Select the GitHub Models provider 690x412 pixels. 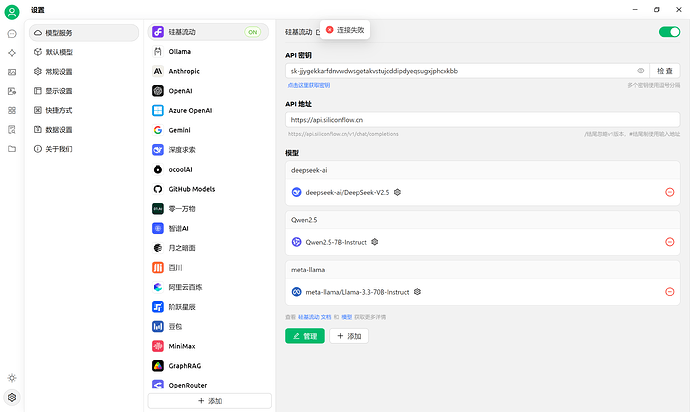pos(208,189)
